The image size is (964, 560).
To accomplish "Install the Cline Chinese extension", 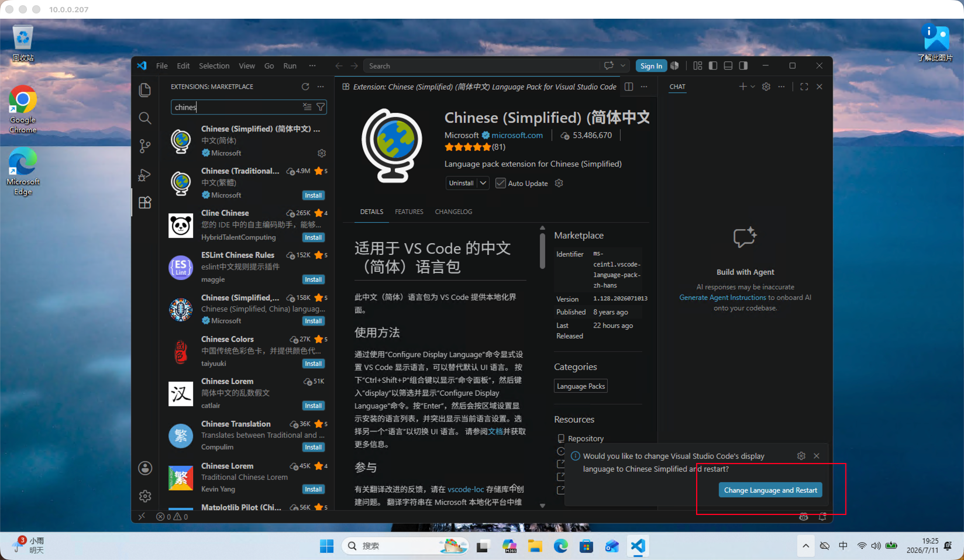I will pos(314,237).
